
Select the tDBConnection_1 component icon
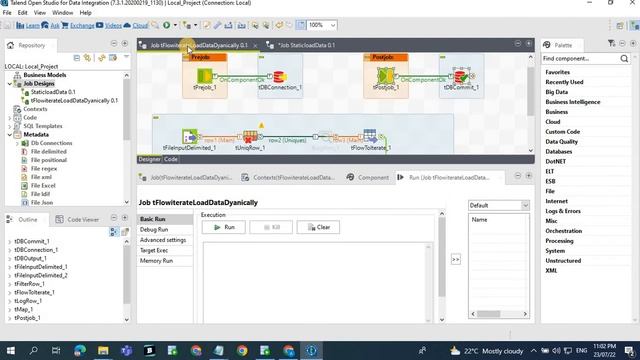click(280, 76)
